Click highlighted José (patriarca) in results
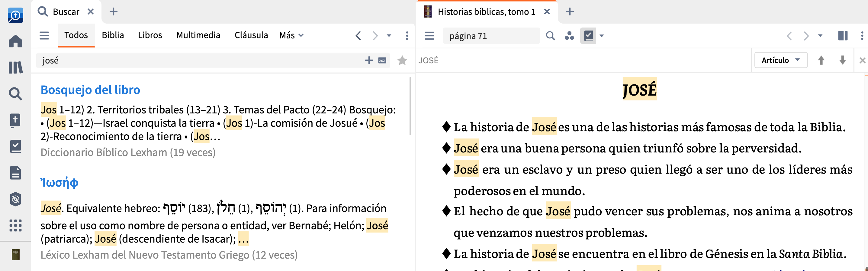This screenshot has width=868, height=271. point(377,225)
